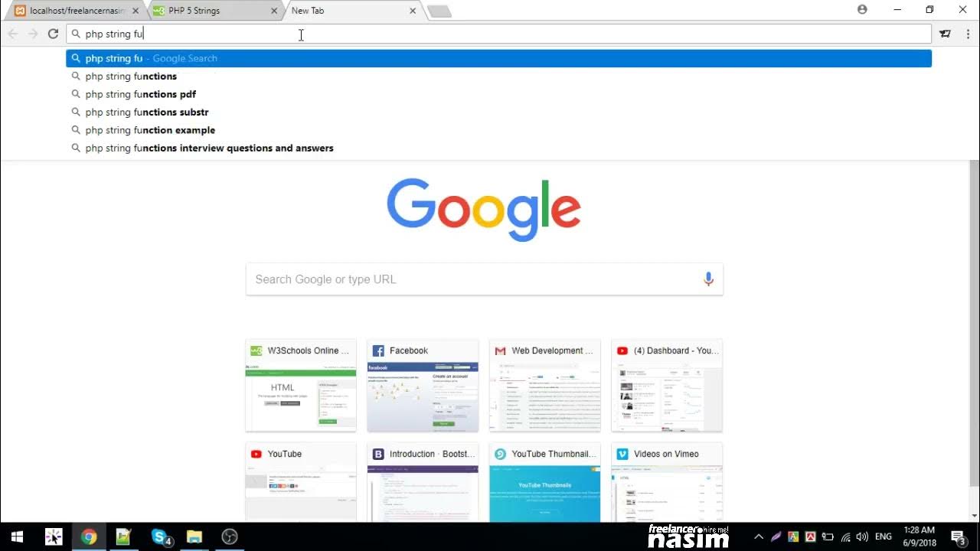Open the green notepad app in taskbar
Image resolution: width=980 pixels, height=551 pixels.
[x=124, y=536]
